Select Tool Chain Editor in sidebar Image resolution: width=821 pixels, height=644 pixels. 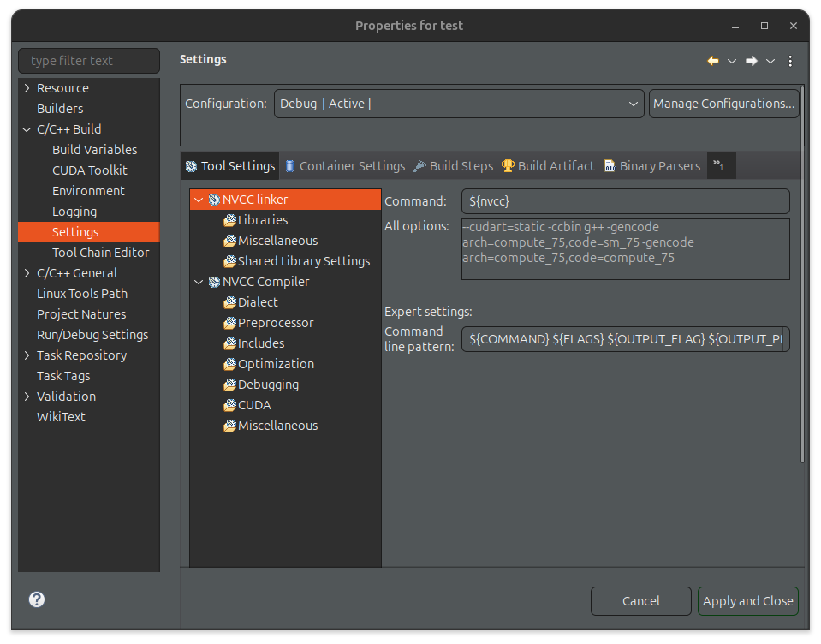coord(100,253)
